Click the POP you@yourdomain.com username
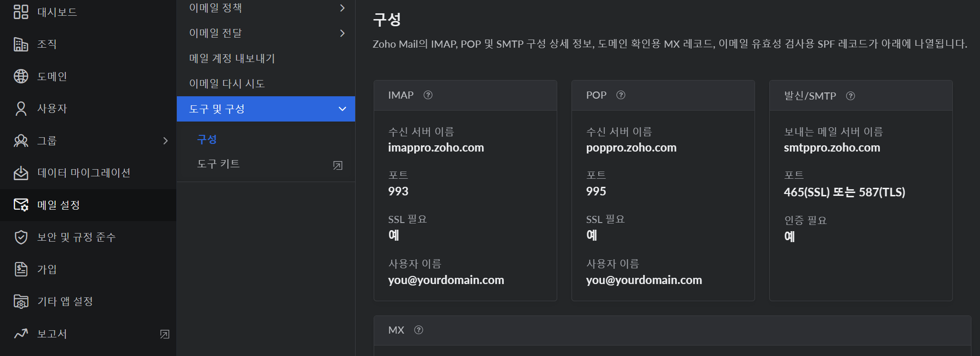 tap(643, 280)
